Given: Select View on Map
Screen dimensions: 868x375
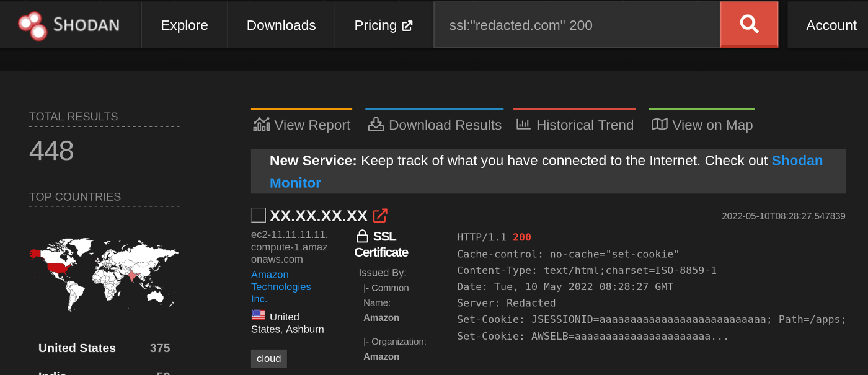Looking at the screenshot, I should point(702,125).
